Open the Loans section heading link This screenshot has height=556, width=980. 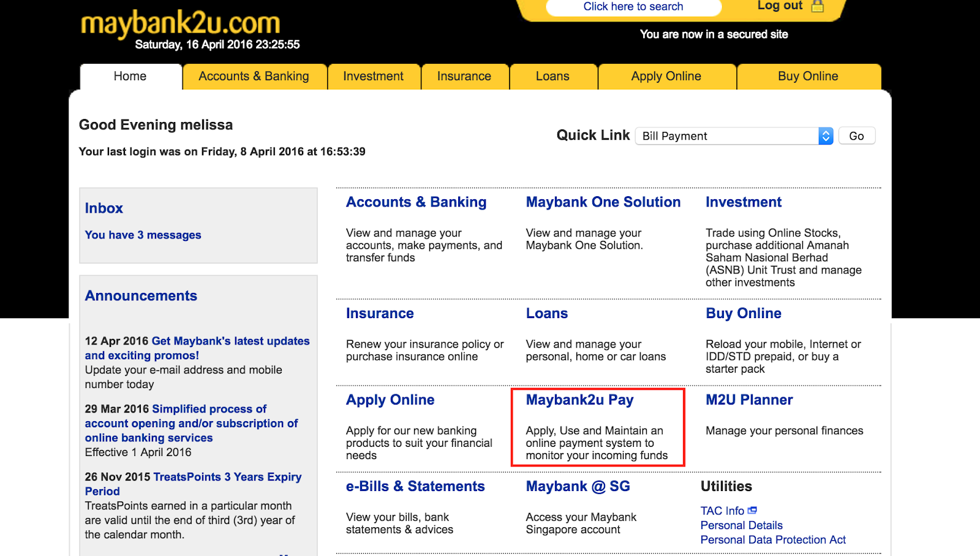pyautogui.click(x=547, y=314)
